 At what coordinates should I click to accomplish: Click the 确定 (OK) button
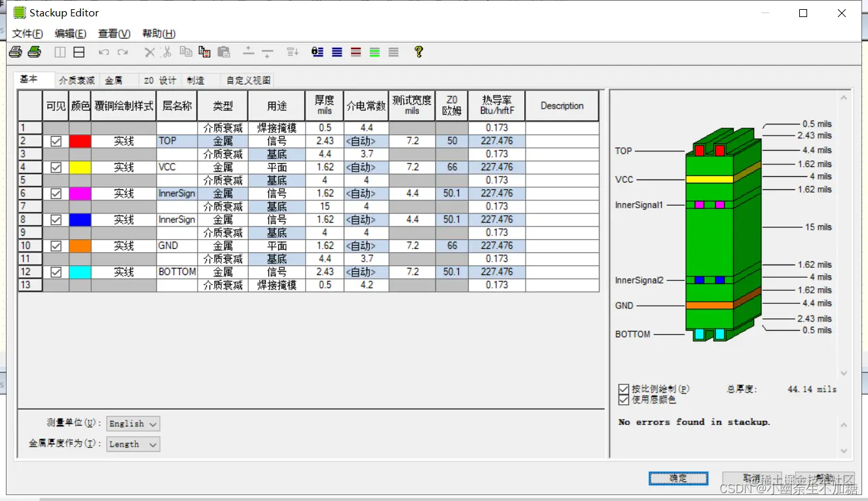tap(678, 479)
